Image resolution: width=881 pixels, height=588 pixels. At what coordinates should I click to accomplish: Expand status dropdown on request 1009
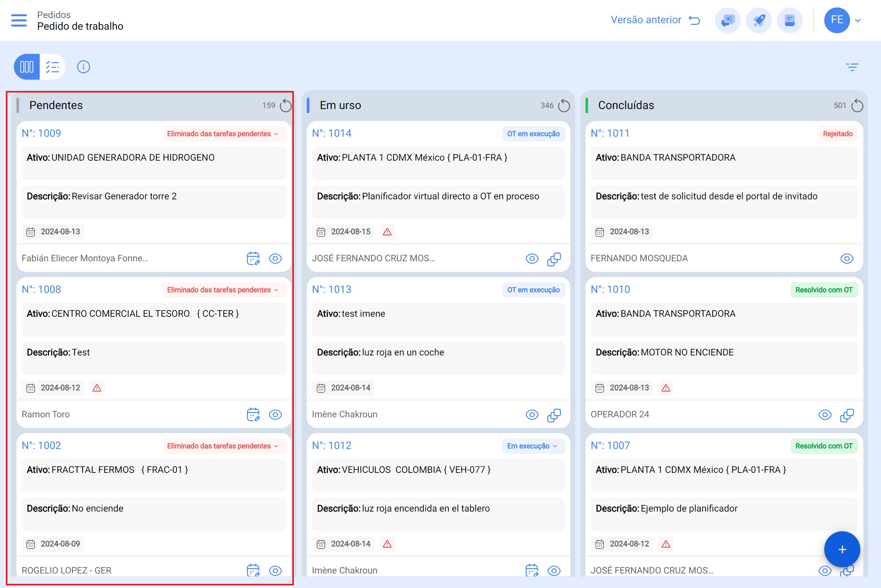(x=224, y=134)
